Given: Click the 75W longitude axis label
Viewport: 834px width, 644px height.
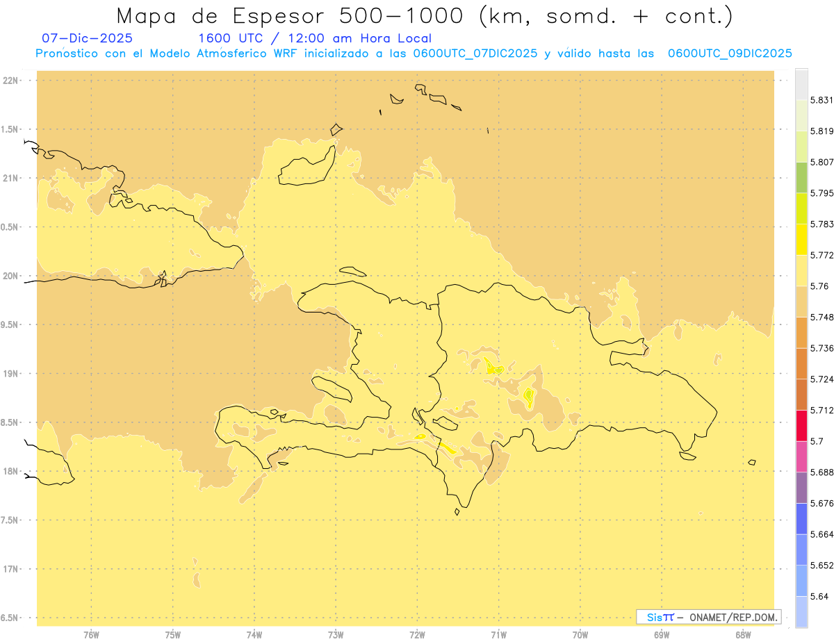Looking at the screenshot, I should (172, 635).
